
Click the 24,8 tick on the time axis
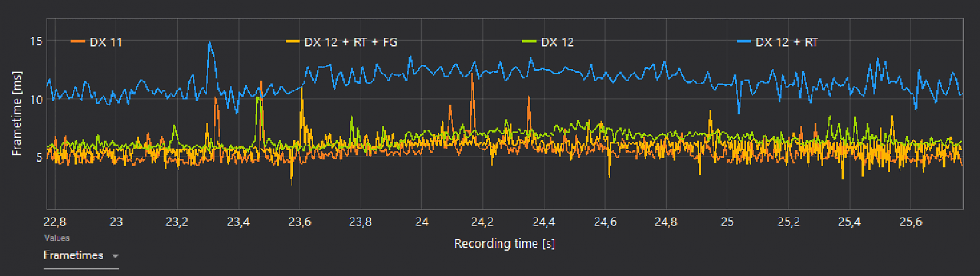666,222
